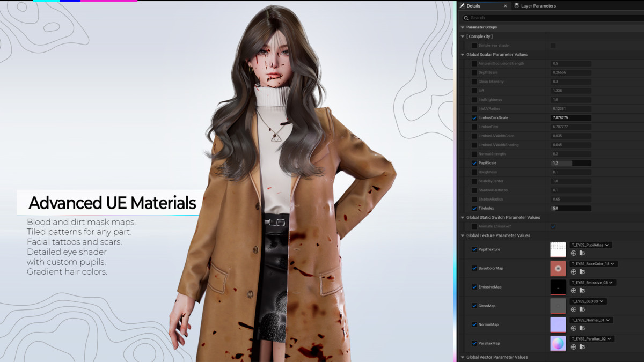Collapse the Global Scalar Parameter Values section
Viewport: 644px width, 362px height.
[463, 55]
